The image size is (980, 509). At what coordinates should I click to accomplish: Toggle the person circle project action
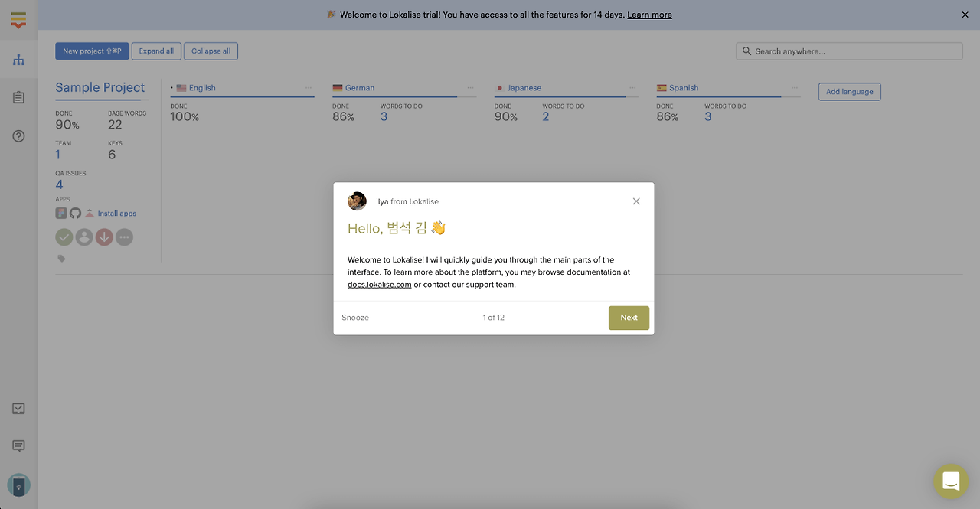[84, 237]
